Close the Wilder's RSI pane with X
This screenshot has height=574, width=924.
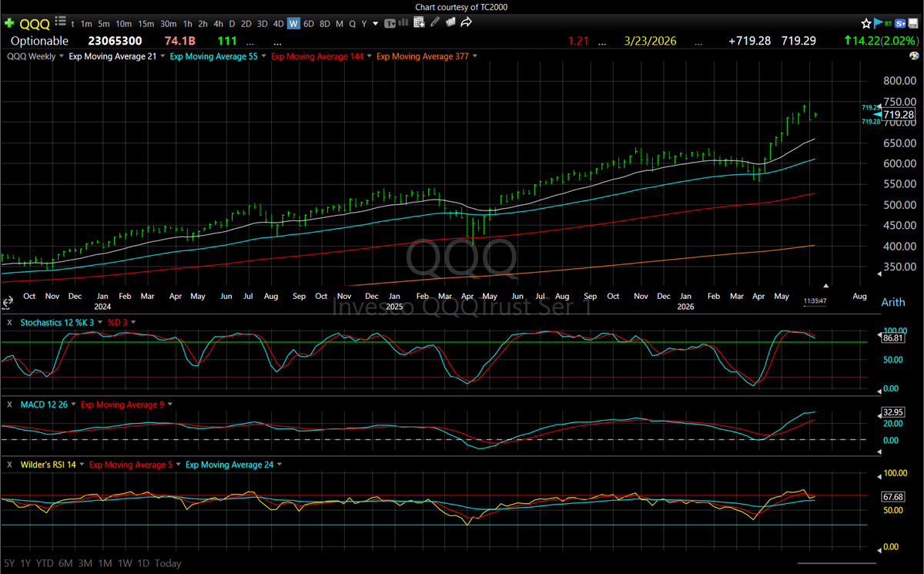[9, 465]
